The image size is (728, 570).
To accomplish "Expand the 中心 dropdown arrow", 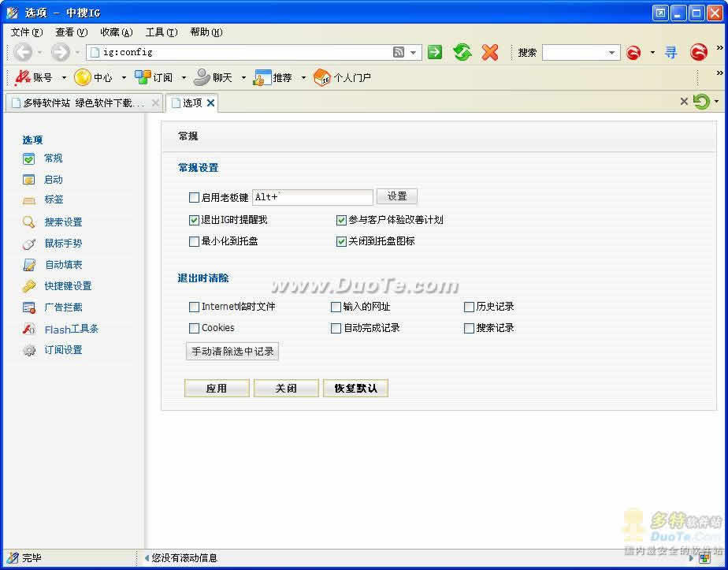I will click(124, 77).
